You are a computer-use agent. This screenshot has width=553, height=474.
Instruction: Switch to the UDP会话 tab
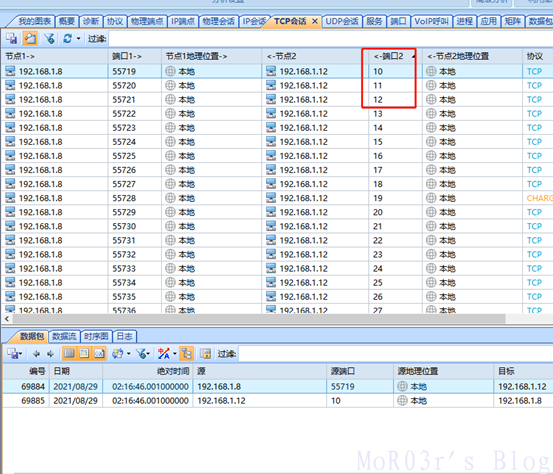342,22
